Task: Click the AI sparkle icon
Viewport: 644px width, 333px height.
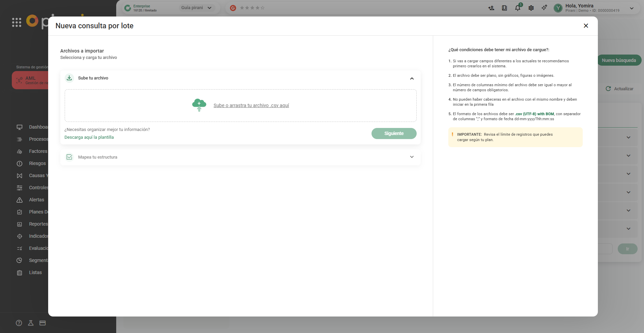Action: point(544,8)
